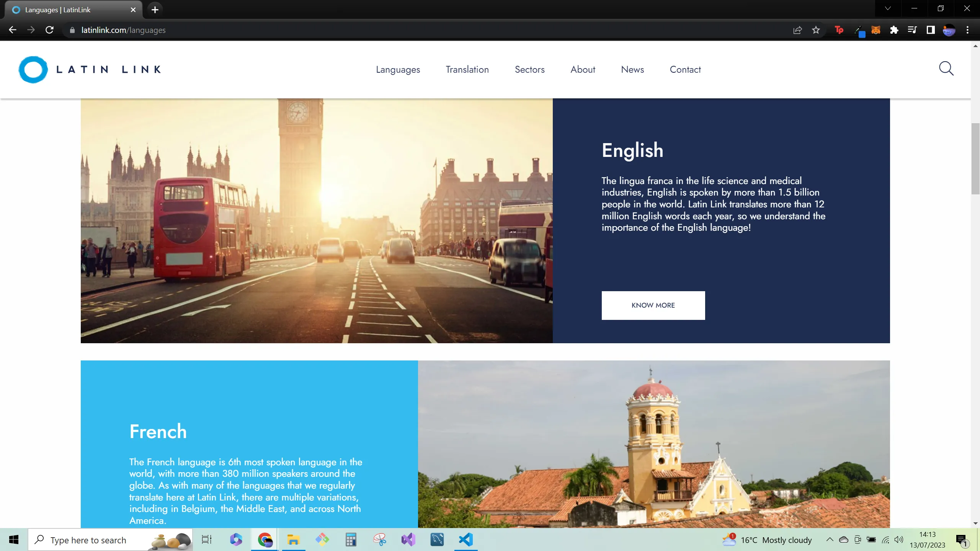This screenshot has width=980, height=551.
Task: Open the MetaMask fox extension
Action: tap(877, 30)
